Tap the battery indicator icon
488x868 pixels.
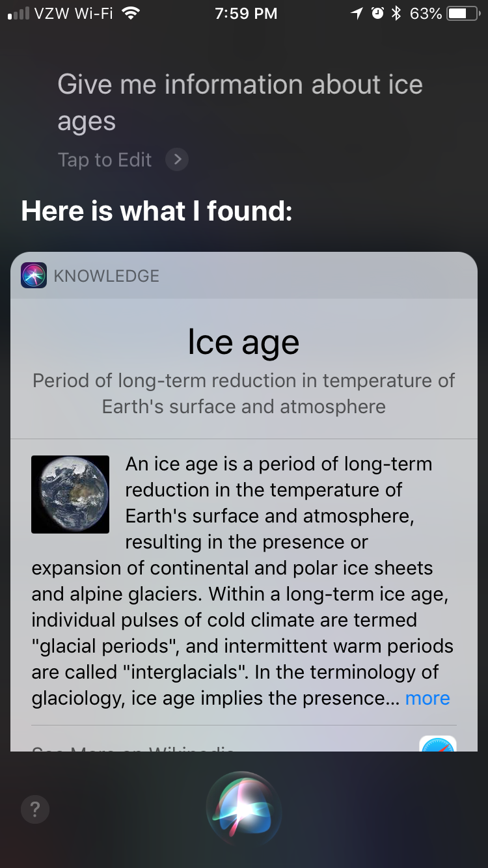tap(464, 13)
